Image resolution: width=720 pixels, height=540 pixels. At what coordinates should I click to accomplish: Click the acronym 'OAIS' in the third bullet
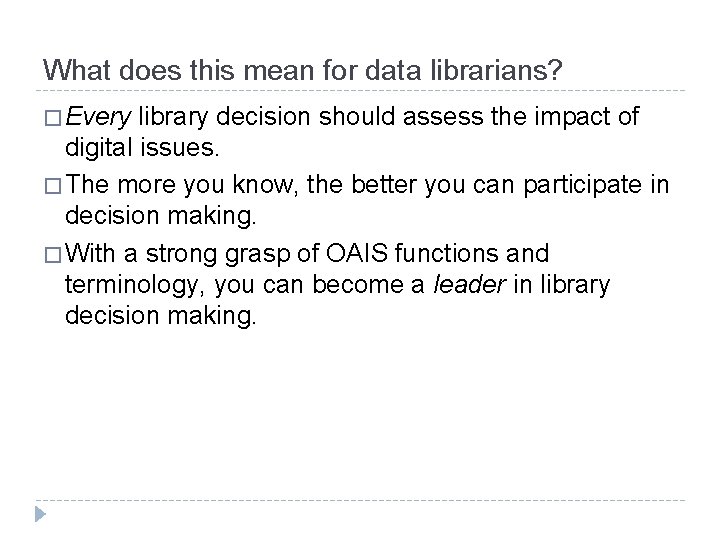(x=357, y=253)
